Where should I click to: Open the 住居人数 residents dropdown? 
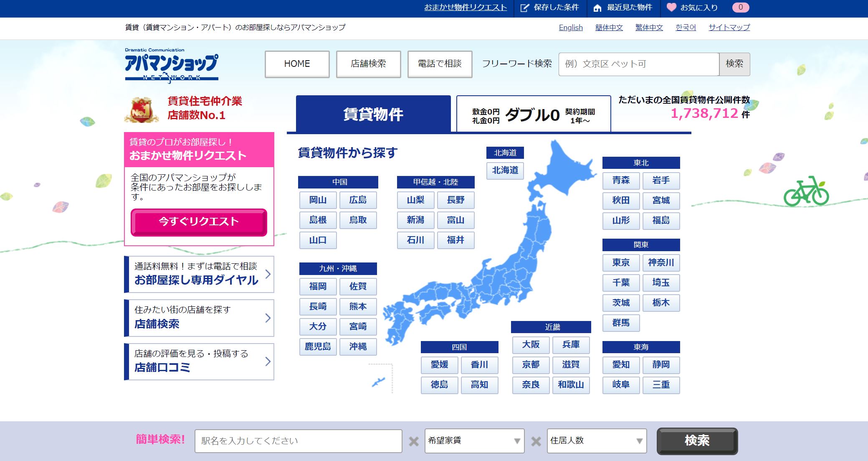(x=597, y=441)
